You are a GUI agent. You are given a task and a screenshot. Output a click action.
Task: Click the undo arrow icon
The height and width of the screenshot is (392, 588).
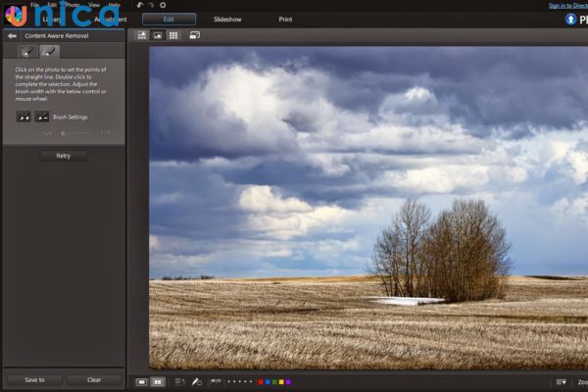pos(139,5)
